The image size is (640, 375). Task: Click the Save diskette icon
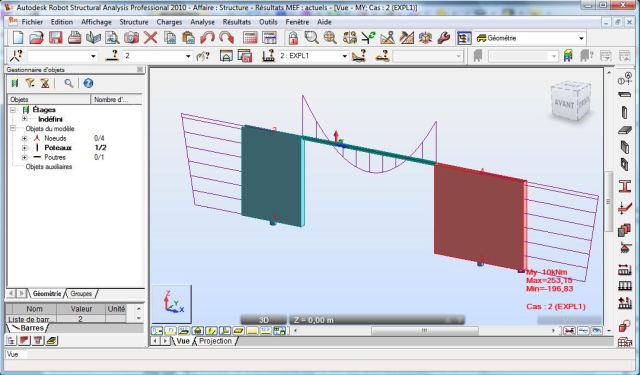click(x=56, y=38)
